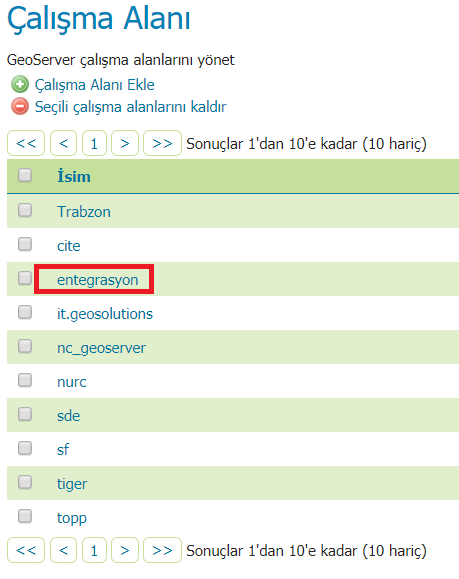
Task: Click the top Sonuçlar 1'dan 10'e kadar text
Action: (306, 144)
